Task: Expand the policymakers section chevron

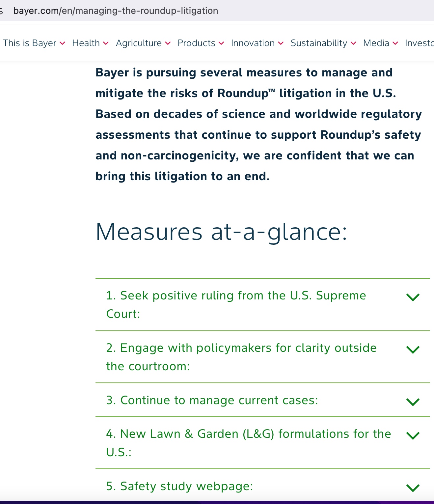Action: point(413,349)
